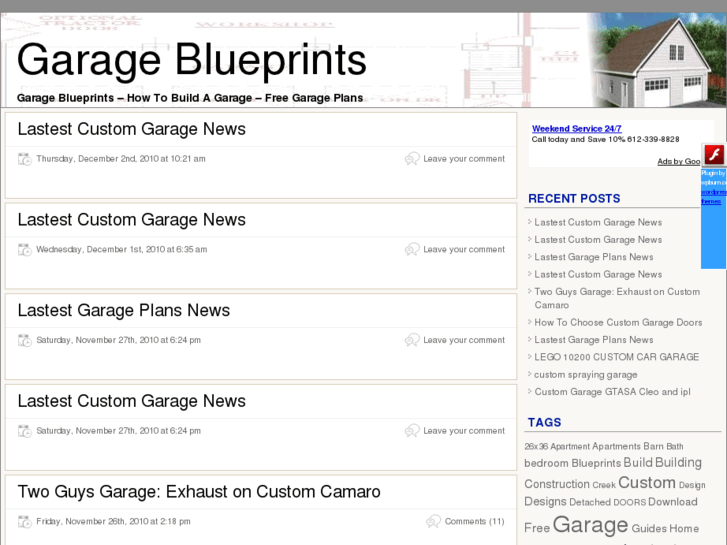Select the large Garage tag
This screenshot has height=545, width=727.
pyautogui.click(x=590, y=525)
